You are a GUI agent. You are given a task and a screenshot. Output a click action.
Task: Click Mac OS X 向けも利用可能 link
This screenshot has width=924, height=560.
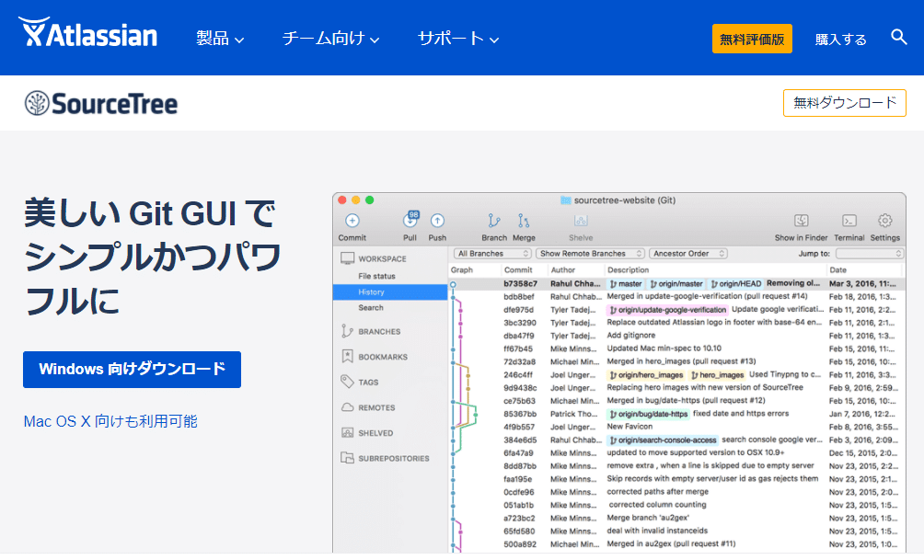(x=110, y=422)
